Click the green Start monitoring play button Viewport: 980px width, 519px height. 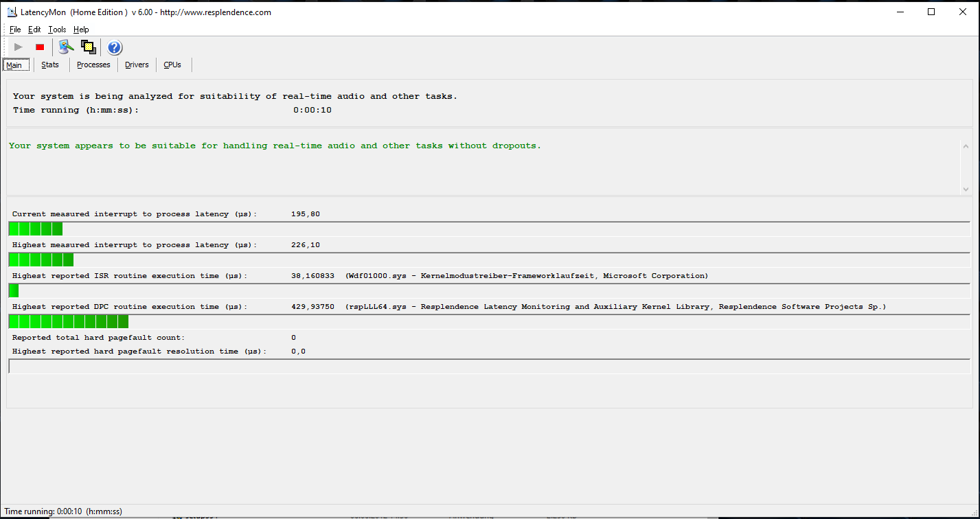[19, 47]
